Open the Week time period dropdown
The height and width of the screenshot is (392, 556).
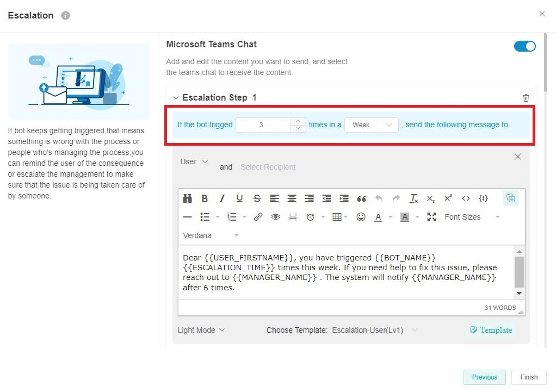point(372,125)
